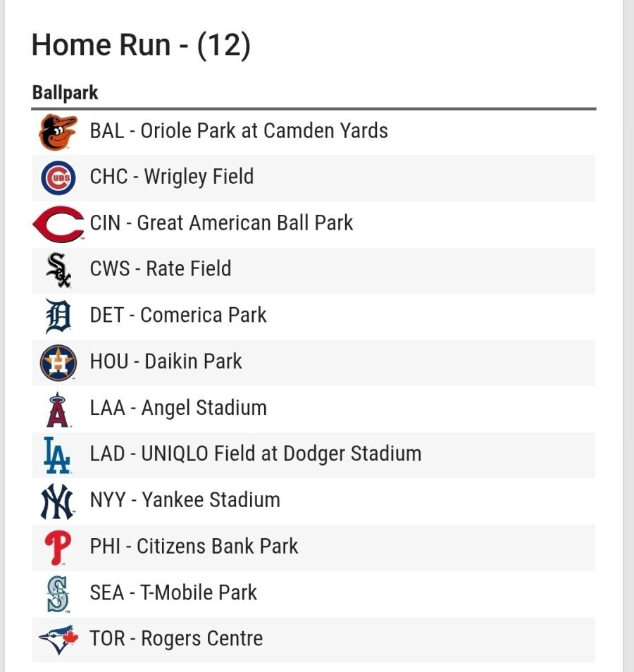634x672 pixels.
Task: Open the CHC - Wrigley Field row
Action: coord(313,178)
